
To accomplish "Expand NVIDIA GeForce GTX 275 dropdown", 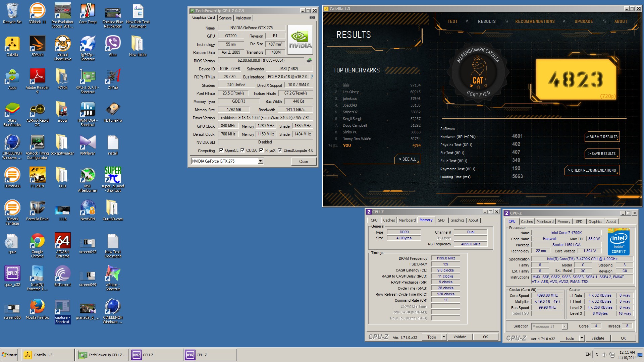I will coord(260,161).
